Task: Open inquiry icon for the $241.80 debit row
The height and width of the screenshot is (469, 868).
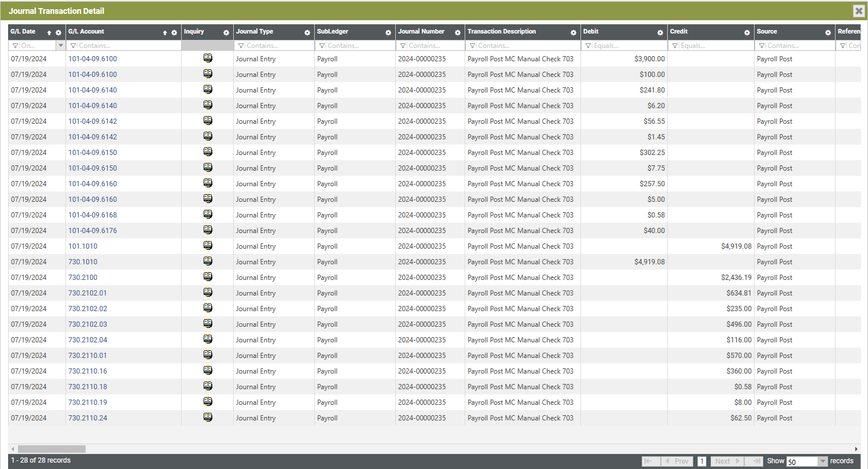Action: coord(208,89)
